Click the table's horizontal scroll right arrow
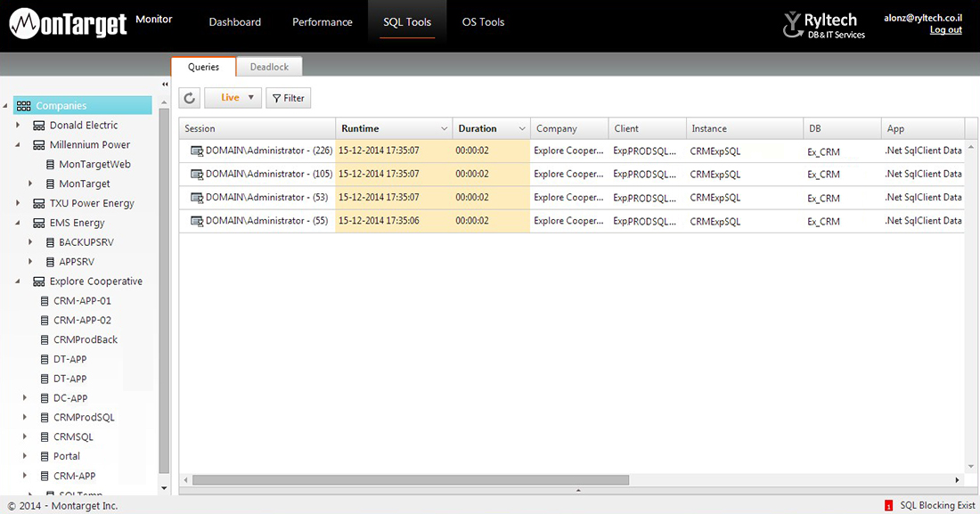Viewport: 980px width, 514px height. (957, 480)
